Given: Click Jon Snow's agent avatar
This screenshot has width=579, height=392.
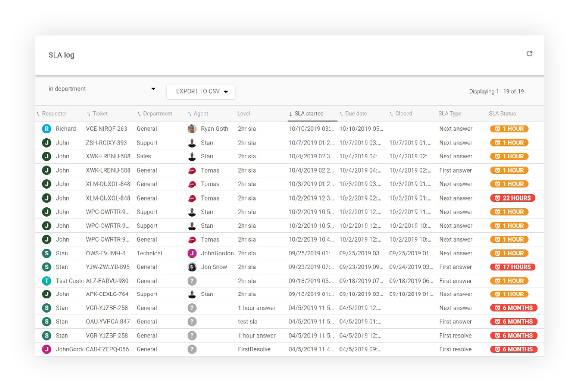Looking at the screenshot, I should click(192, 267).
